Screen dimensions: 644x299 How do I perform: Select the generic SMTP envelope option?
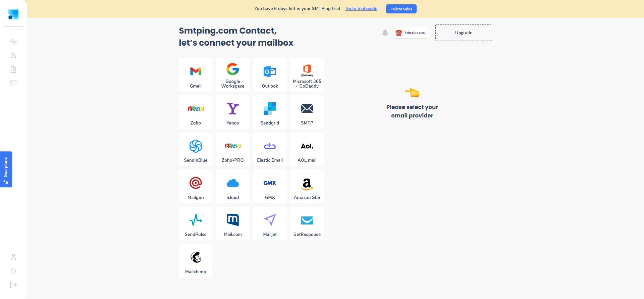tap(307, 112)
